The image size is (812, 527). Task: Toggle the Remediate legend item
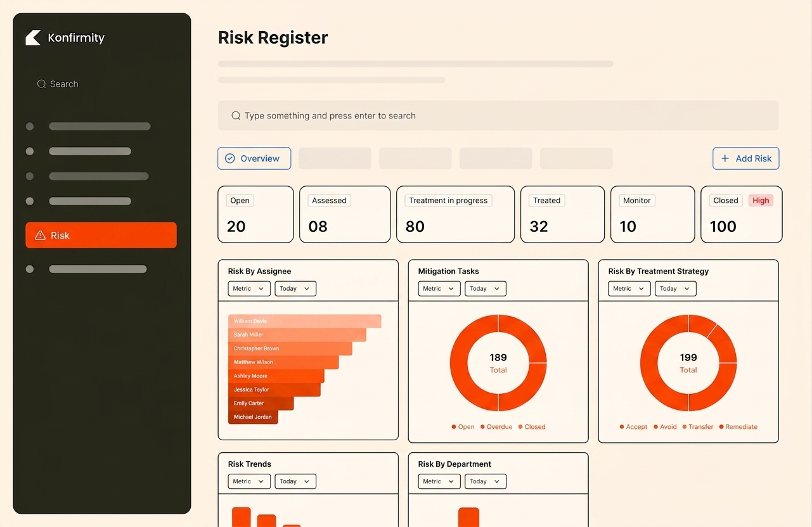(738, 427)
